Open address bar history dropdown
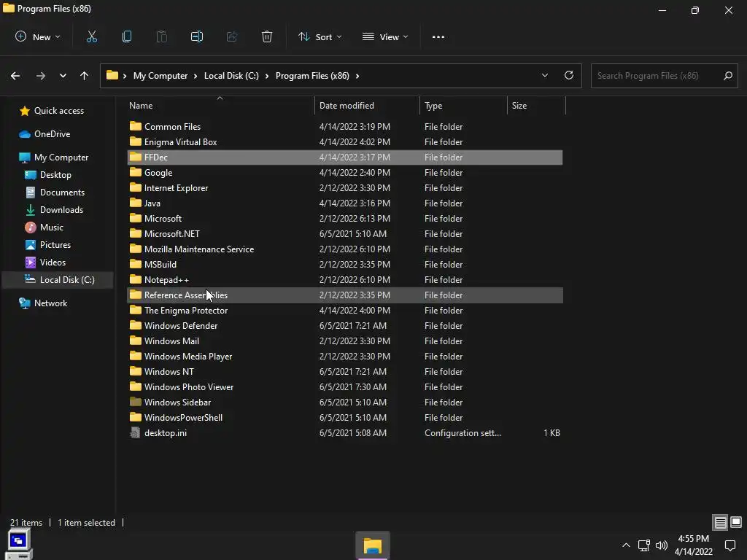Image resolution: width=747 pixels, height=560 pixels. (x=544, y=75)
